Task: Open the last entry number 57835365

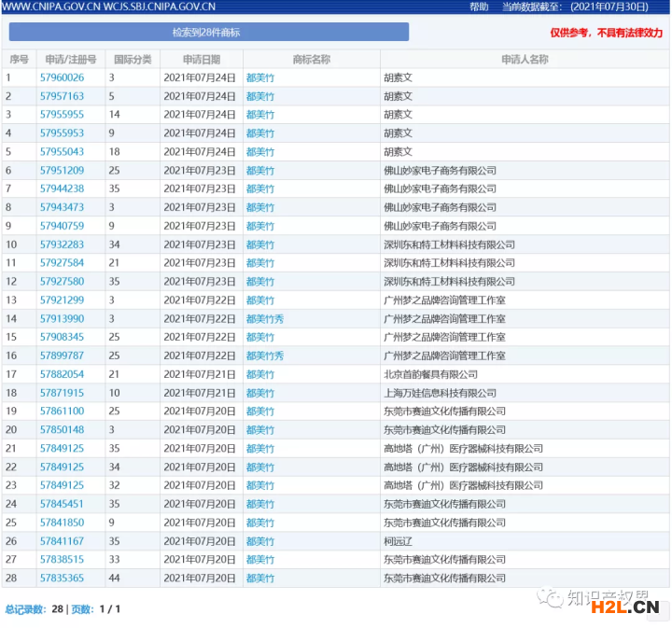Action: (x=62, y=579)
